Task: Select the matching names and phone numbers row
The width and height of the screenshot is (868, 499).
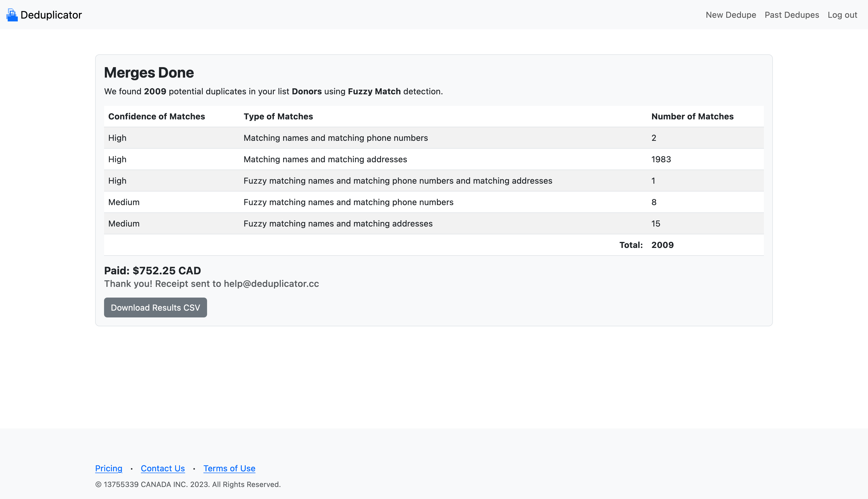Action: [x=335, y=138]
